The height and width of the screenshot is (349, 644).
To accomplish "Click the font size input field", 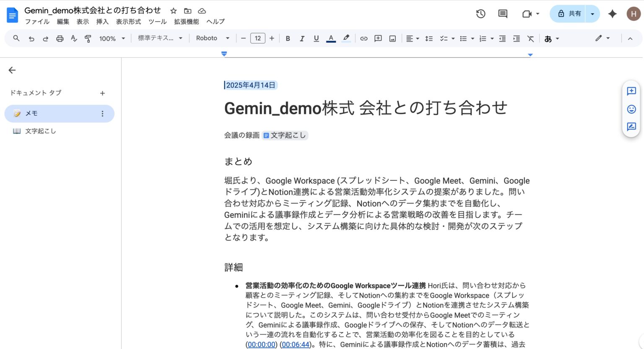I will 257,38.
